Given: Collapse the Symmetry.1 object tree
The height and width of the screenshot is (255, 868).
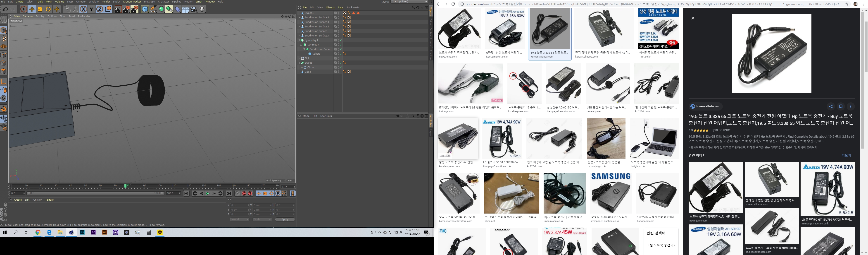Looking at the screenshot, I should [299, 40].
